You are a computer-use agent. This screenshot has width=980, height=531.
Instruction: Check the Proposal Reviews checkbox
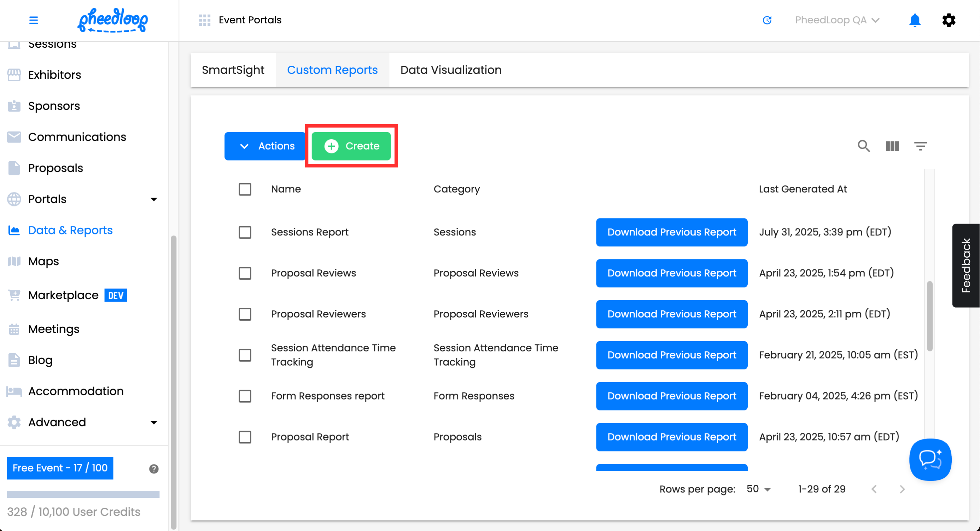click(245, 273)
